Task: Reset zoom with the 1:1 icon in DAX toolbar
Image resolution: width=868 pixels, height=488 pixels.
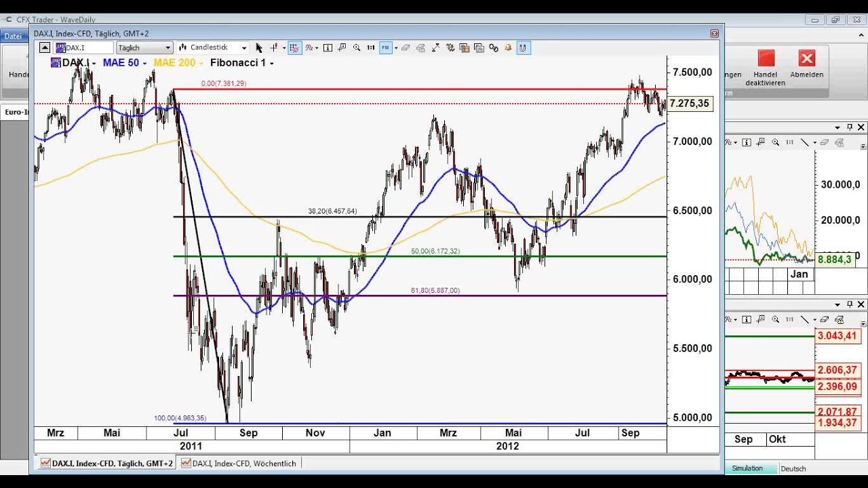Action: click(x=370, y=48)
